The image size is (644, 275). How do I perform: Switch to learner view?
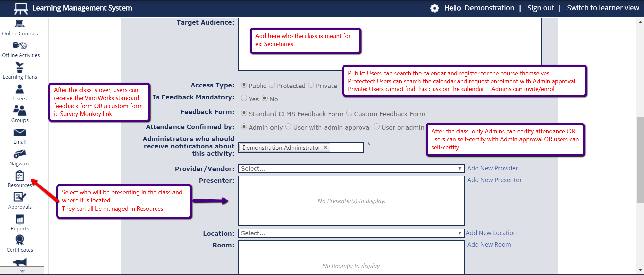[603, 8]
